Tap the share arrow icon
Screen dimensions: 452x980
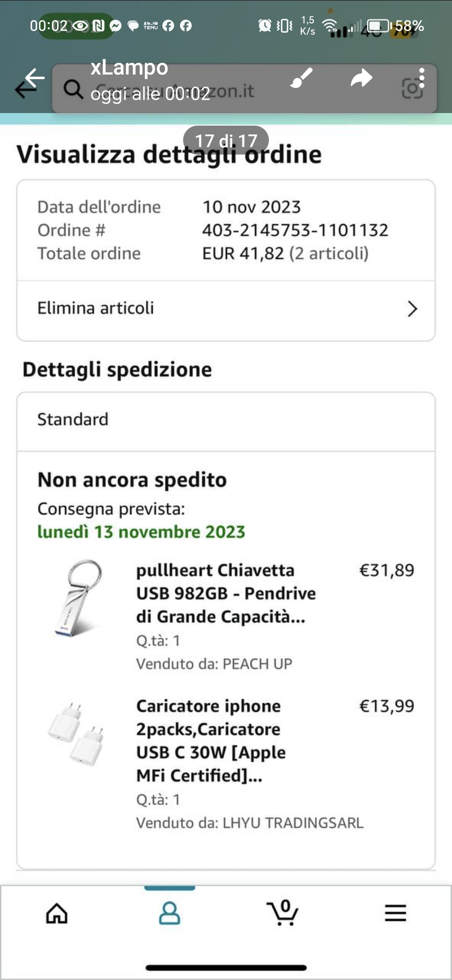(x=361, y=78)
